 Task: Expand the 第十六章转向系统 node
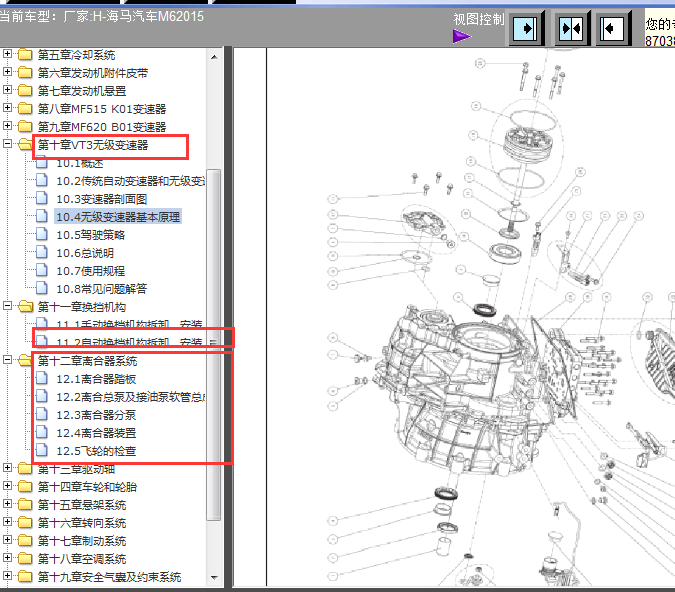(x=7, y=522)
